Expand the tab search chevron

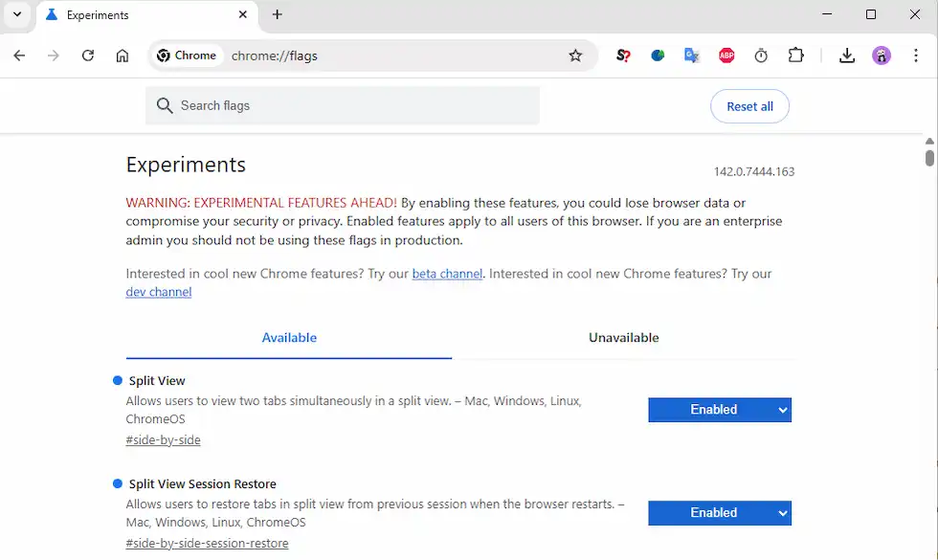(17, 14)
